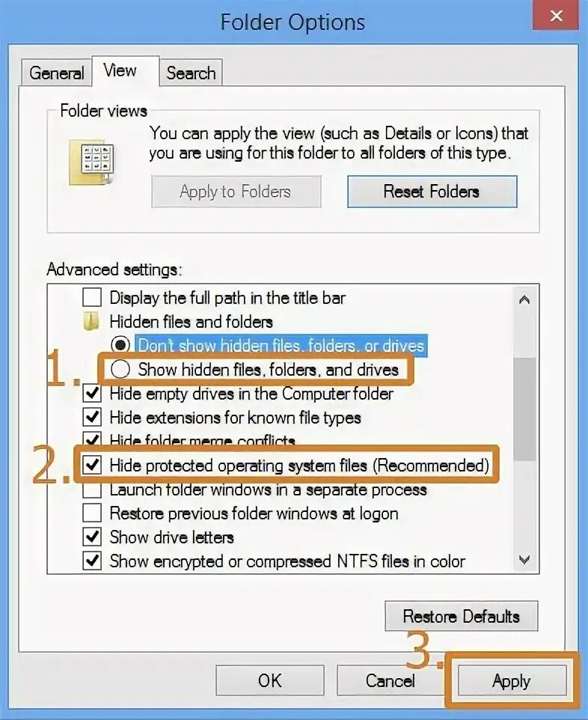
Task: Toggle Show encrypted or compressed NTFS files in color
Action: coord(92,561)
